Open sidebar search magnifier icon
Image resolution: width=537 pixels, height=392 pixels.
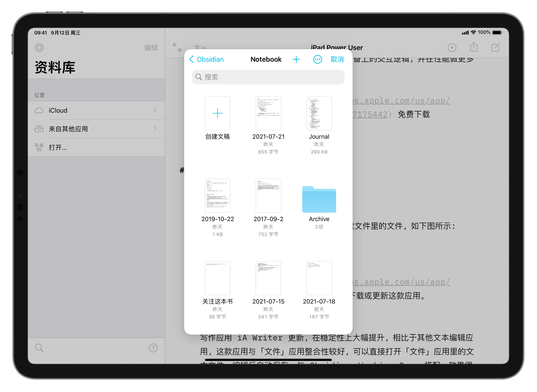(x=39, y=348)
